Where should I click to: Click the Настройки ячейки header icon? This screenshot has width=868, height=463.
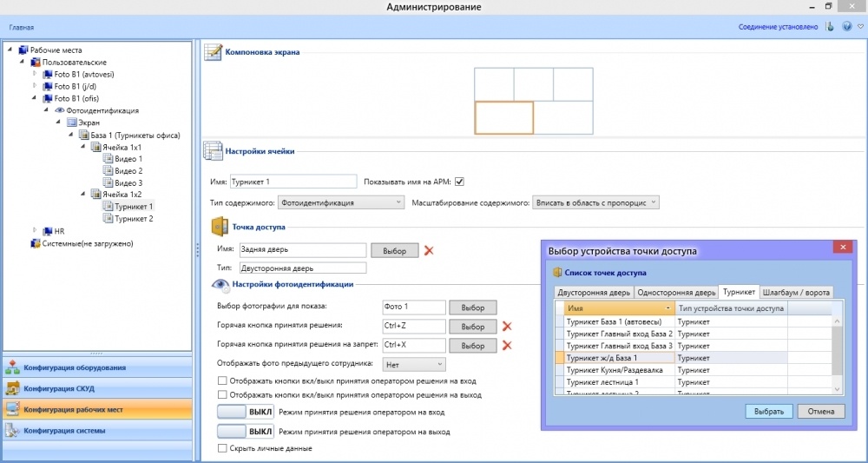214,150
